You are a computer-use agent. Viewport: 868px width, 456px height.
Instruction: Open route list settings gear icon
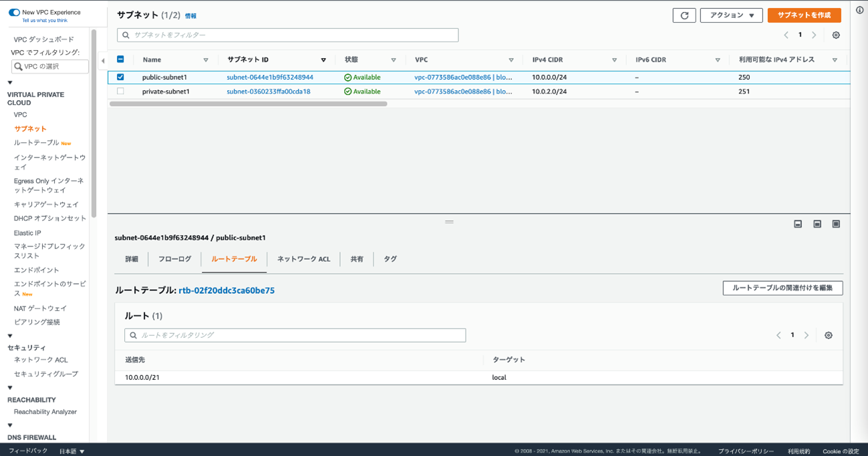829,335
